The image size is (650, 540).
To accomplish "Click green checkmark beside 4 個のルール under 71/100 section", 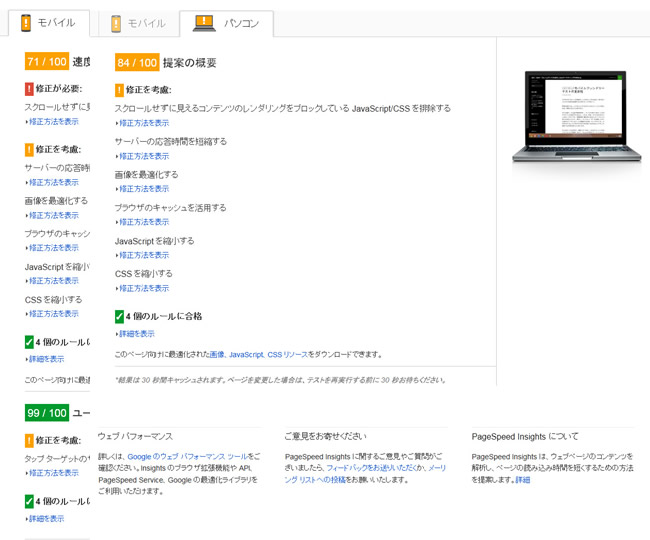I will (x=29, y=342).
